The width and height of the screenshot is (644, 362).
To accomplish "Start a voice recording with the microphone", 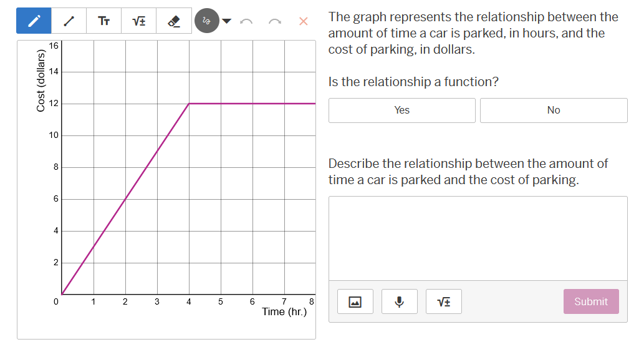I will 399,301.
